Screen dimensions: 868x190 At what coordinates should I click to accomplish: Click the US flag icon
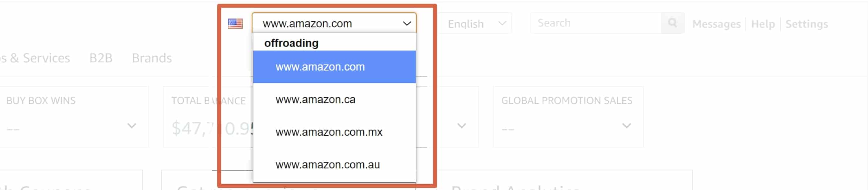point(235,24)
